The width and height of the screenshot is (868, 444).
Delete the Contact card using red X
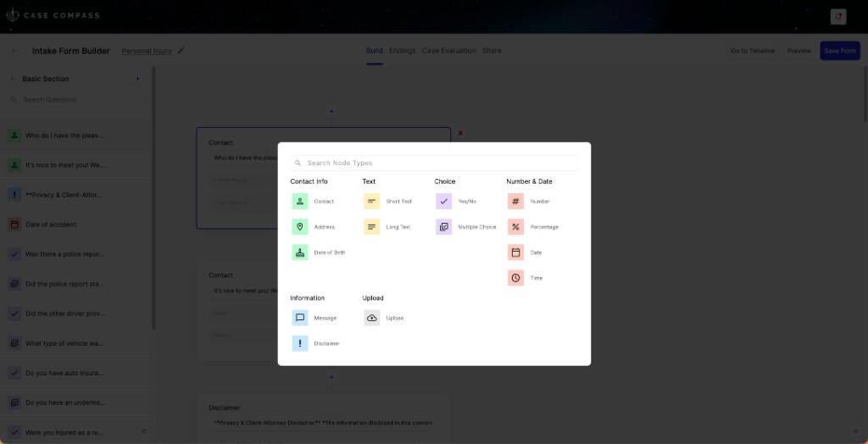click(x=460, y=133)
